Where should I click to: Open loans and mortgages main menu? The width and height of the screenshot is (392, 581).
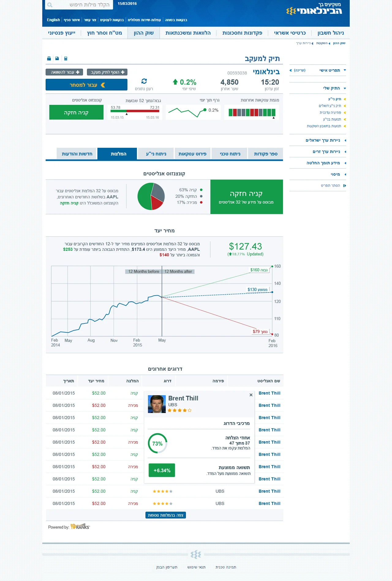(188, 33)
